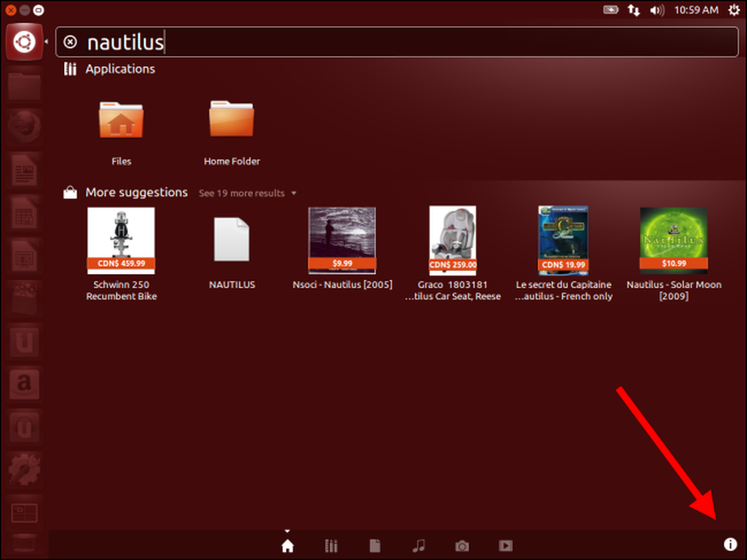Click in the nautilus search field
The height and width of the screenshot is (560, 747).
pos(397,42)
